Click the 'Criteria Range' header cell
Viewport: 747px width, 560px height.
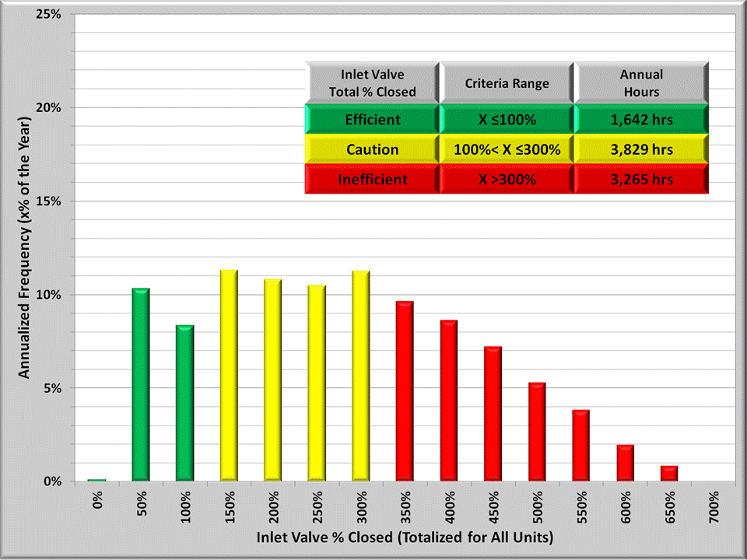coord(507,83)
